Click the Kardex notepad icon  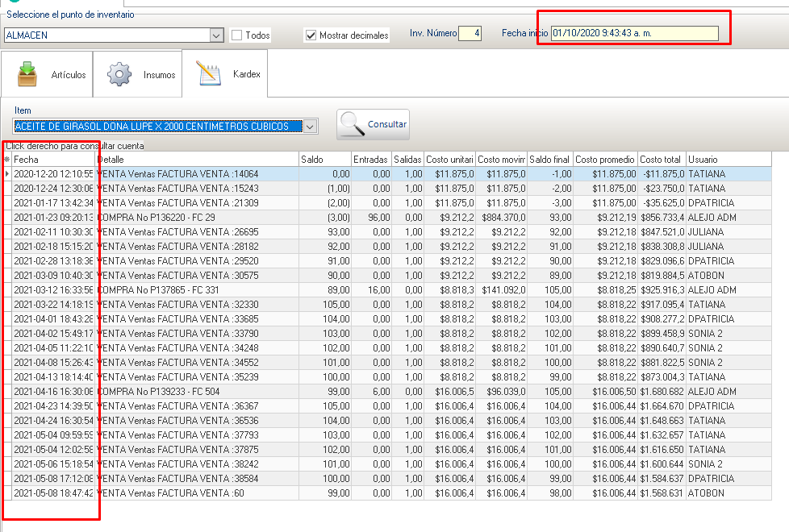[209, 74]
